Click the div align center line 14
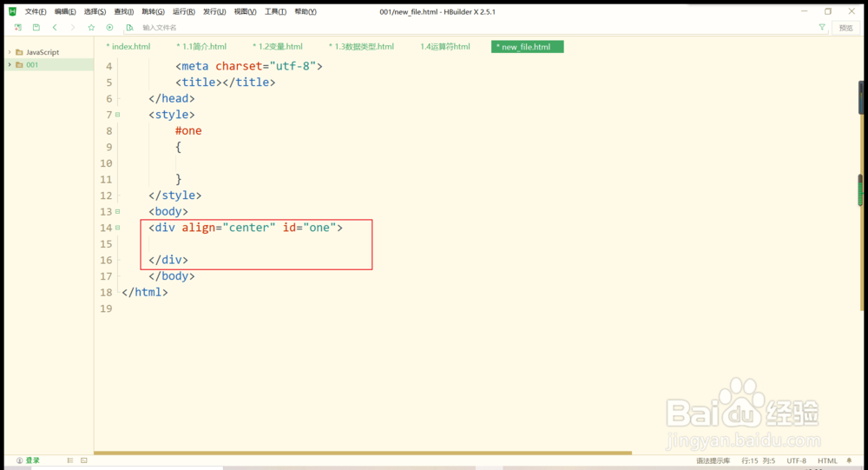 point(246,228)
